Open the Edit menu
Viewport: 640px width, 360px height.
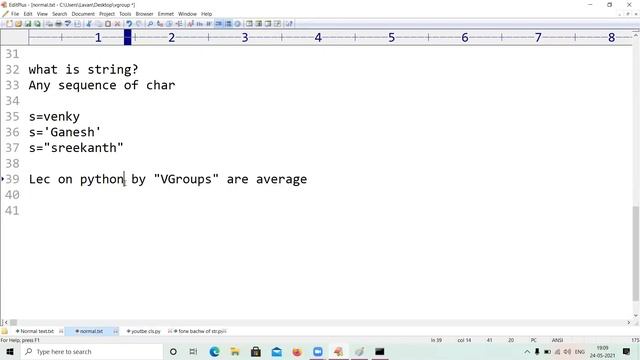point(28,14)
